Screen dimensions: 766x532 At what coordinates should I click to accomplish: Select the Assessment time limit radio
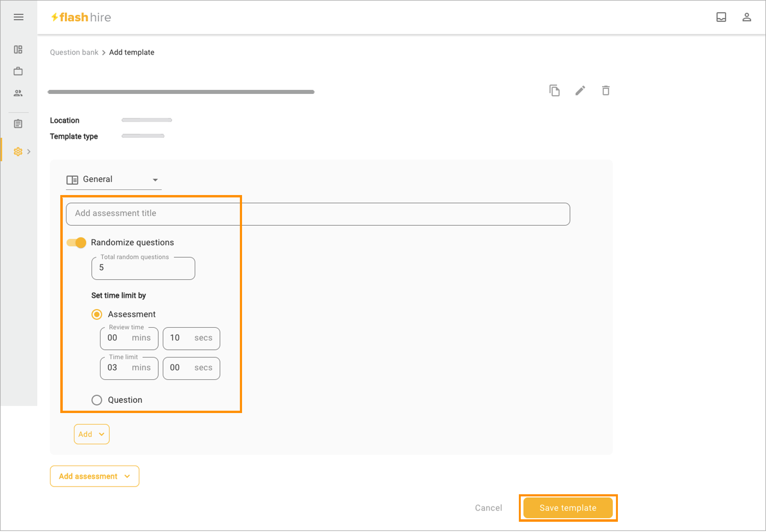pos(97,315)
